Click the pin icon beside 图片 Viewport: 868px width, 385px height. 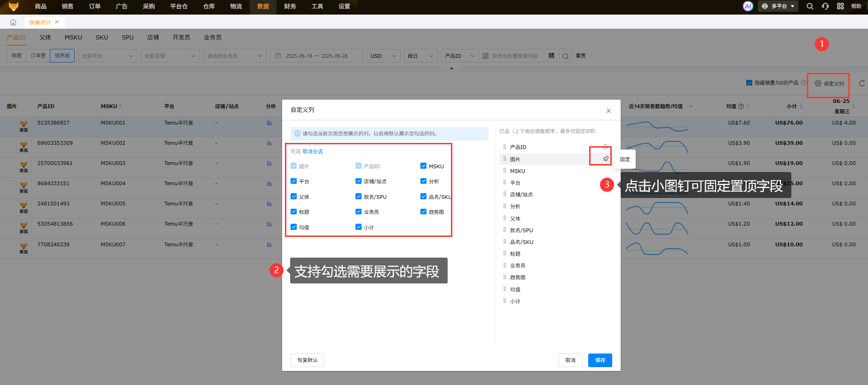(x=606, y=159)
